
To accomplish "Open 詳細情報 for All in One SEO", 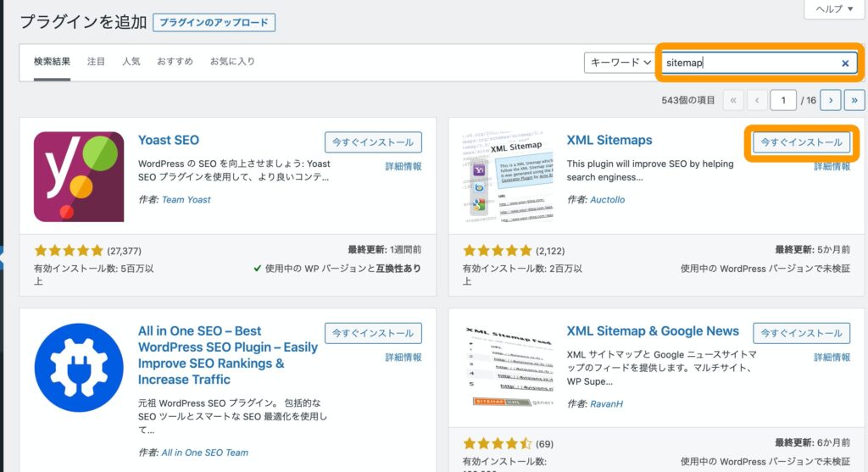I will click(403, 357).
